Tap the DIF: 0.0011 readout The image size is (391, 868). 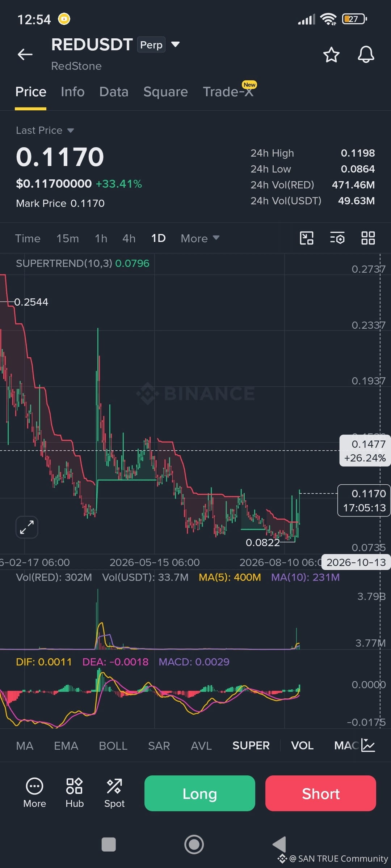tap(44, 662)
